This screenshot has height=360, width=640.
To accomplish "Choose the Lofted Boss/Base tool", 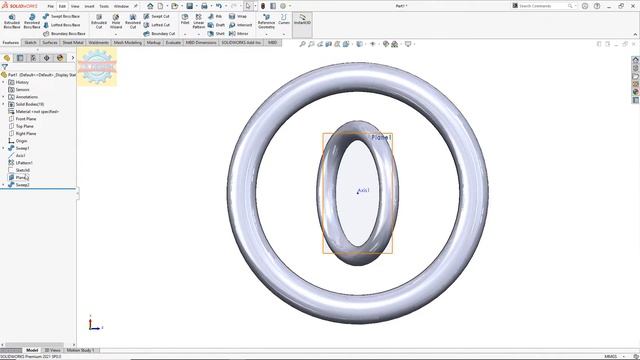I will pyautogui.click(x=61, y=25).
